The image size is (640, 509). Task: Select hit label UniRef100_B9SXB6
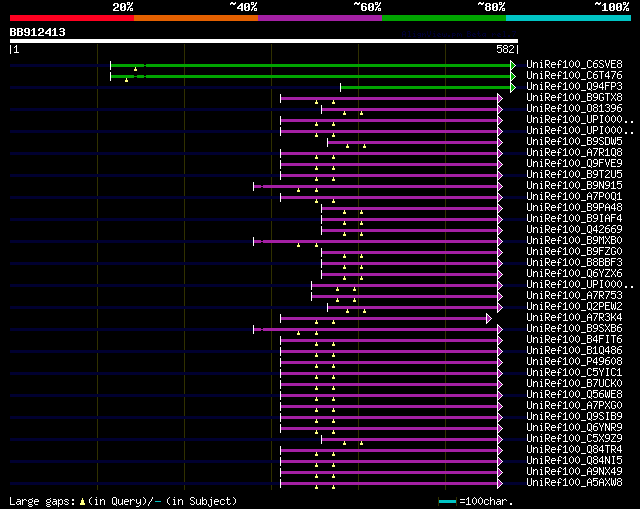pyautogui.click(x=574, y=329)
